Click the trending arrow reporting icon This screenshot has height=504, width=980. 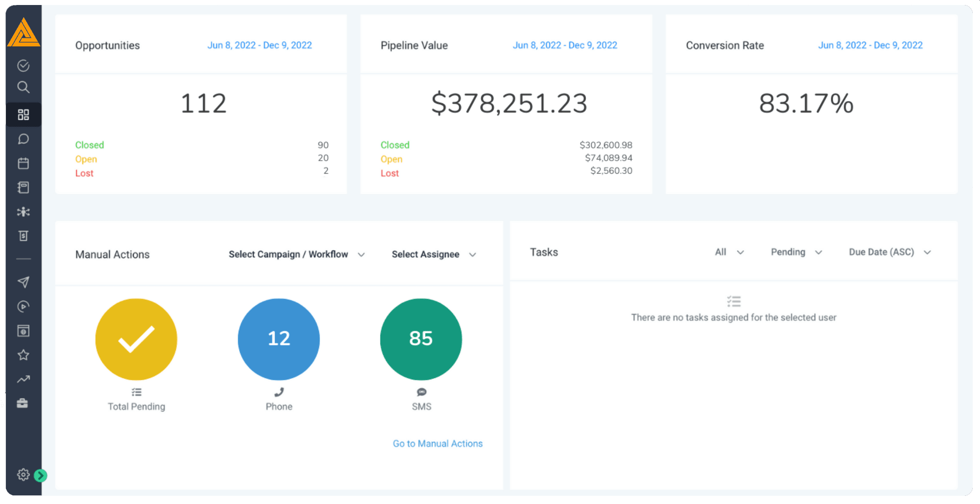click(23, 379)
